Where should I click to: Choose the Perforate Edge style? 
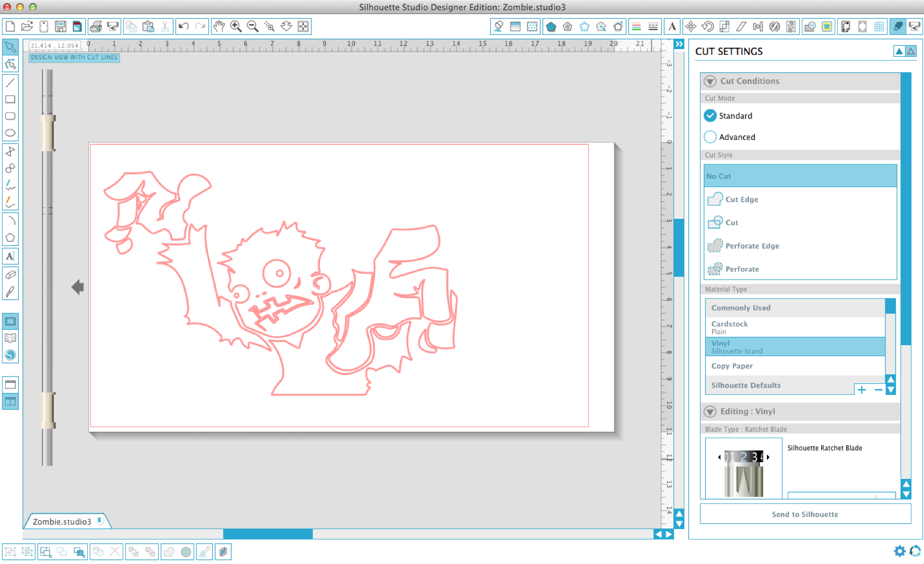(x=800, y=245)
